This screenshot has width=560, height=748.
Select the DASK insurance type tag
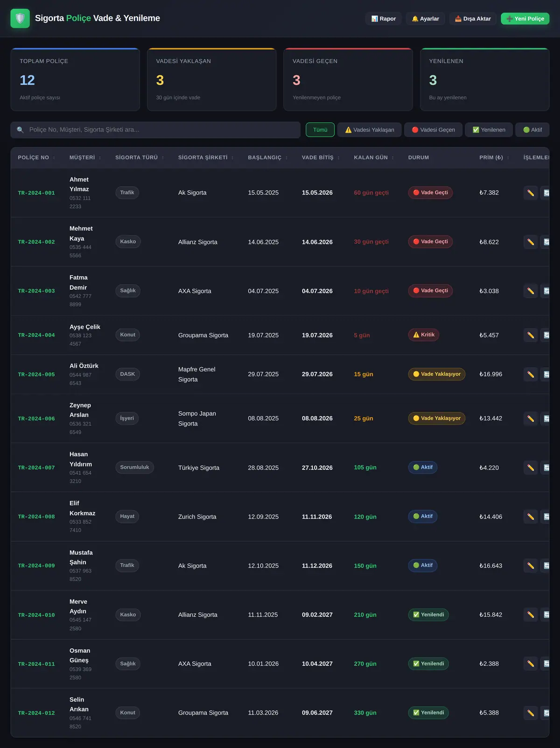tap(127, 374)
